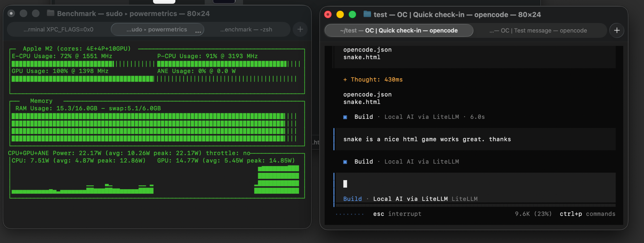Click 'opencode.json' in the top output block
644x243 pixels.
(367, 50)
